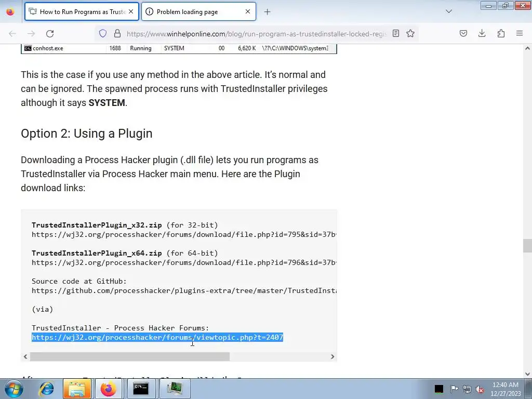This screenshot has width=532, height=399.
Task: Open the Extensions puzzle icon
Action: pos(501,33)
